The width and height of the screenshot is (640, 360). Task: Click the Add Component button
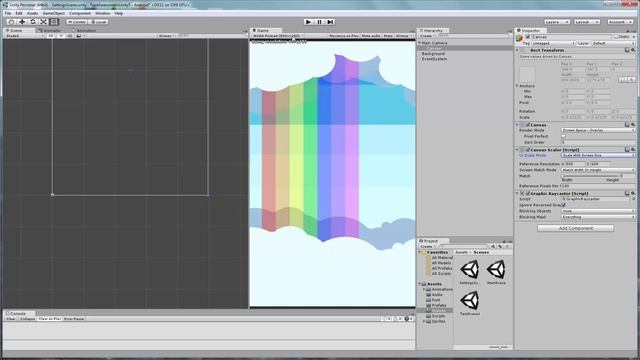click(576, 228)
